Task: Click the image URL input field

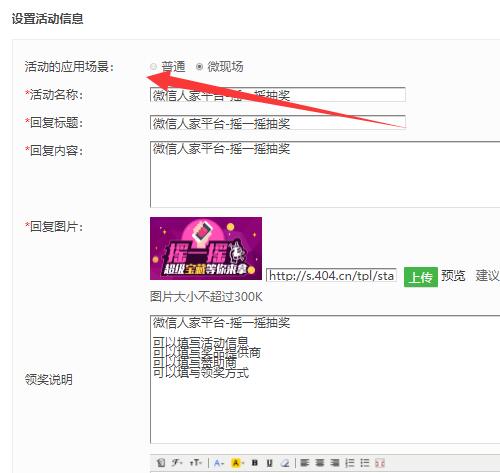Action: (x=332, y=275)
